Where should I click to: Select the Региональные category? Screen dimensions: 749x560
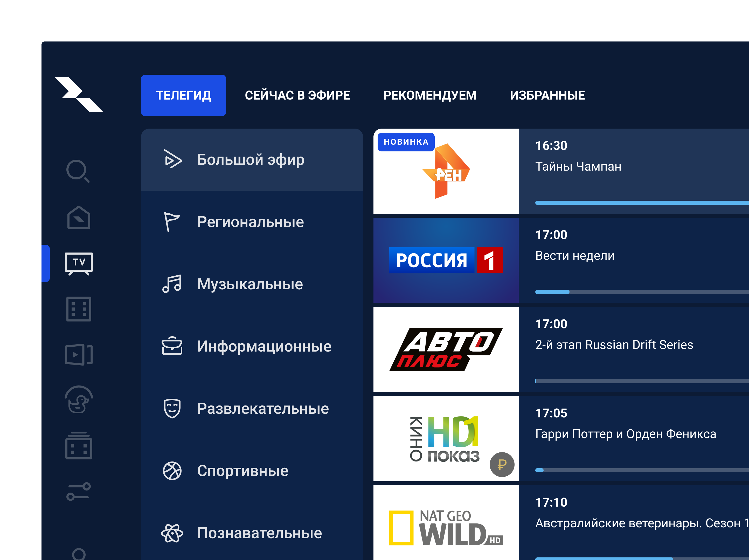tap(252, 222)
